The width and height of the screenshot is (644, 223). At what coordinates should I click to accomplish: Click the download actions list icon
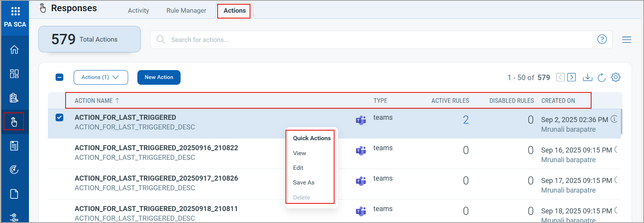tap(587, 77)
